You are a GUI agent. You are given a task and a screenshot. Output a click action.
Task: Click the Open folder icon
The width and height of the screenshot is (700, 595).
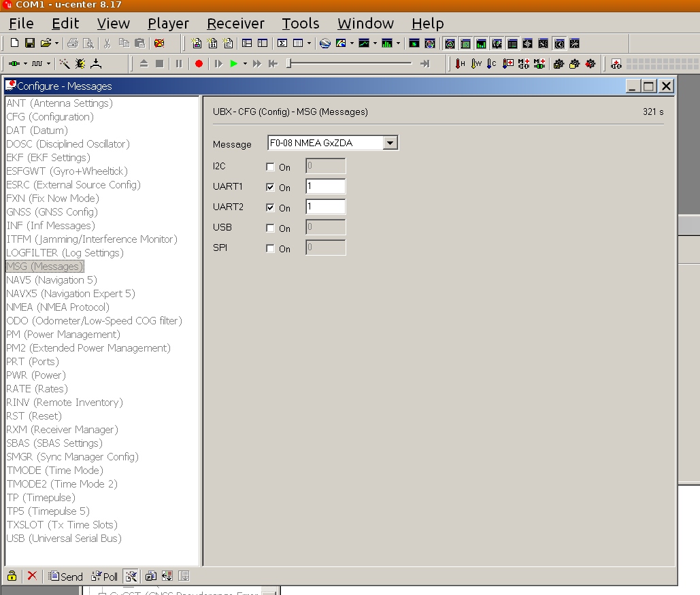46,44
